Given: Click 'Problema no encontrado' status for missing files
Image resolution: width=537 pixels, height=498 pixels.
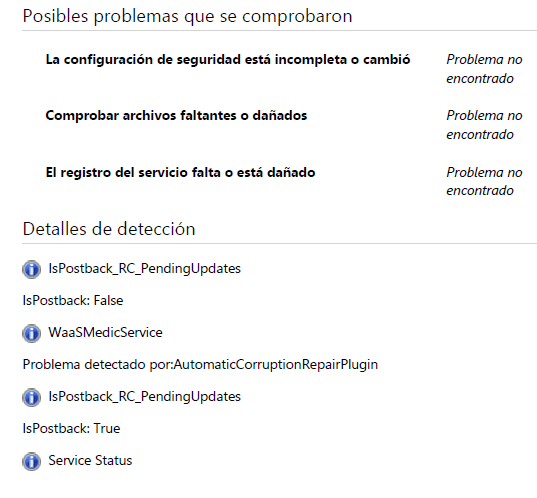Looking at the screenshot, I should 484,125.
